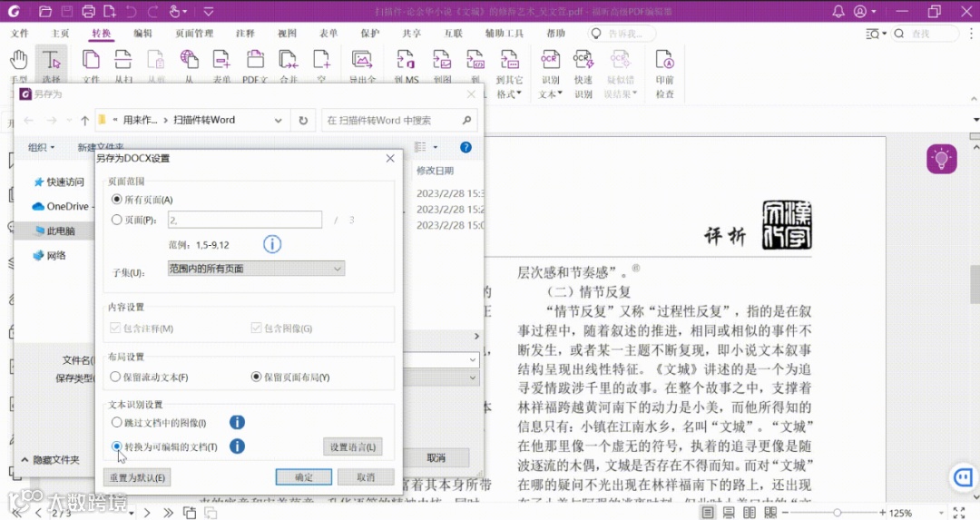Open the account profile dropdown

pyautogui.click(x=865, y=11)
